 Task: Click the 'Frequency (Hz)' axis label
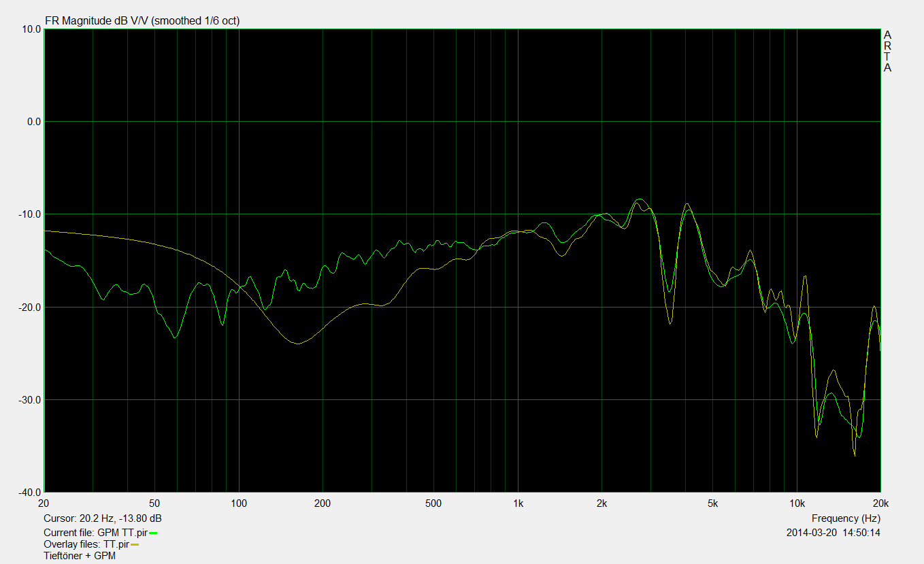coord(846,518)
